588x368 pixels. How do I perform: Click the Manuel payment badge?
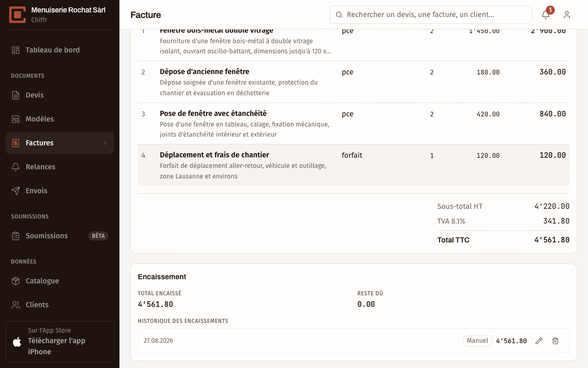(x=477, y=341)
